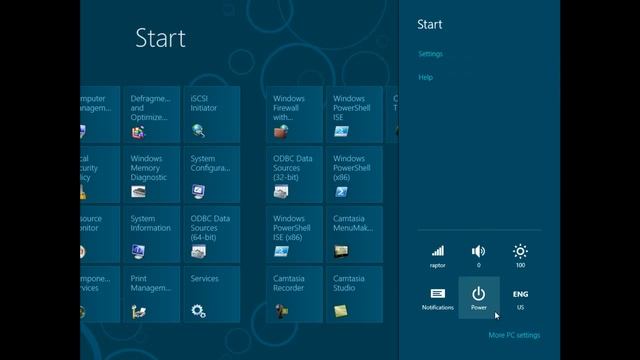Image resolution: width=640 pixels, height=360 pixels.
Task: Open More PC settings link
Action: tap(514, 335)
